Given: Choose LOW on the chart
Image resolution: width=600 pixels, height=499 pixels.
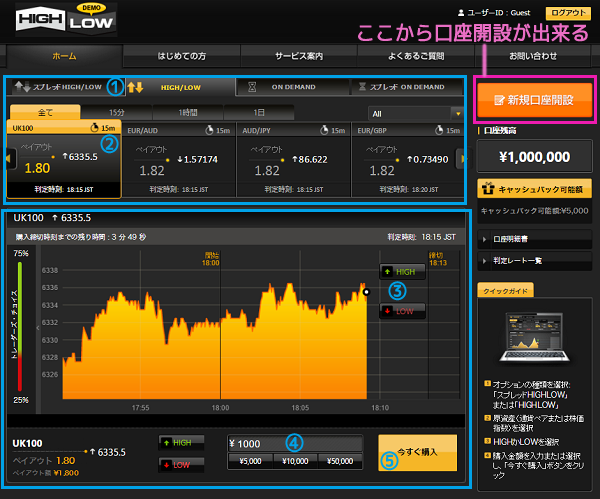Looking at the screenshot, I should pos(402,311).
